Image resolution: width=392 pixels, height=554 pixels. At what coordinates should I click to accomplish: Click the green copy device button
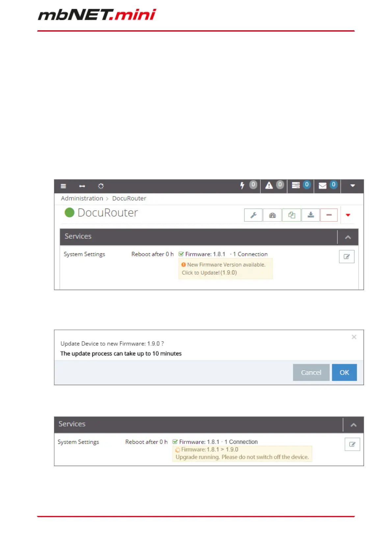(291, 215)
